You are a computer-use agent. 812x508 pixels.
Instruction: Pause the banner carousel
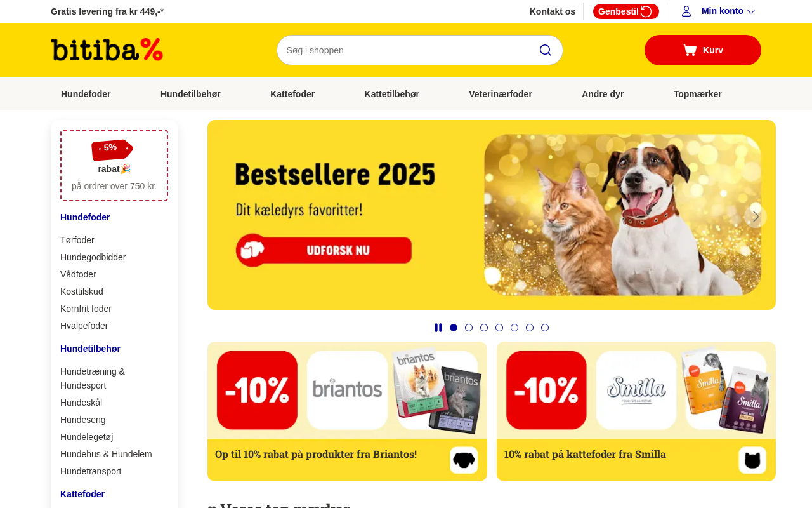[x=438, y=328]
